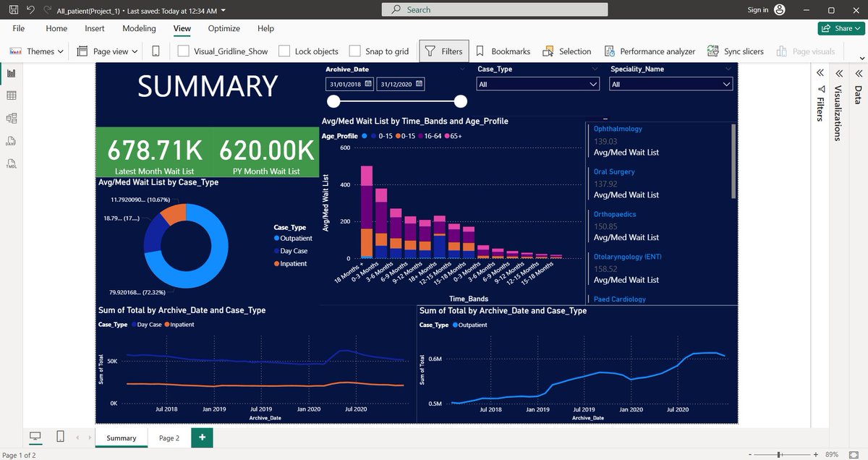The width and height of the screenshot is (868, 460).
Task: Enable Lock objects
Action: tap(285, 51)
